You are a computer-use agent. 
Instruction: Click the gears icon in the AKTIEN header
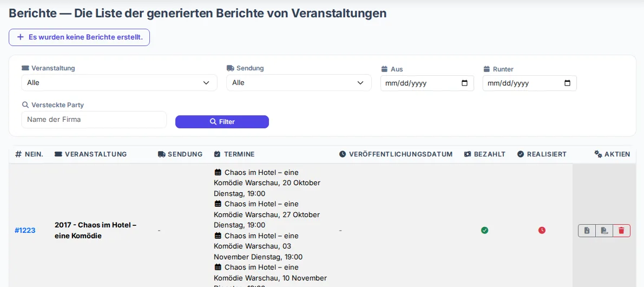[599, 154]
